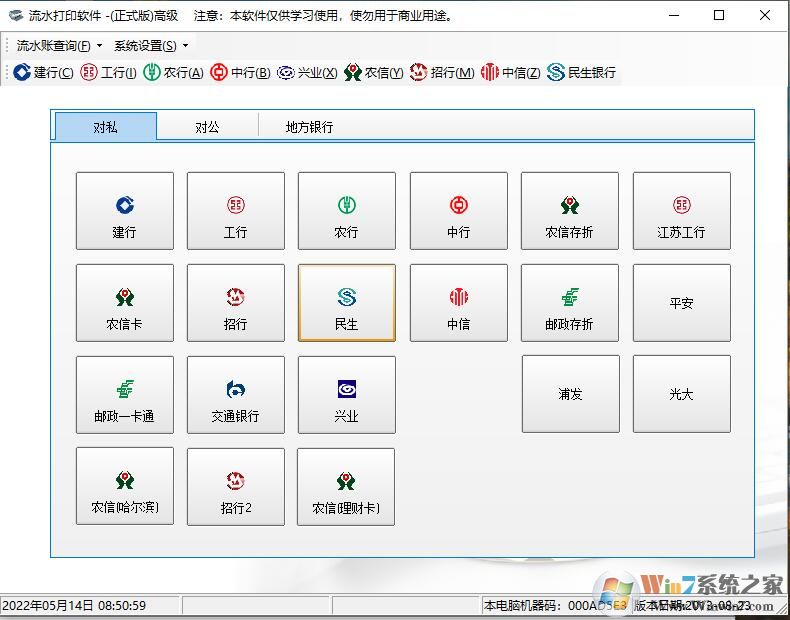Open the 农信卡 tile
Viewport: 790px width, 620px height.
click(124, 303)
